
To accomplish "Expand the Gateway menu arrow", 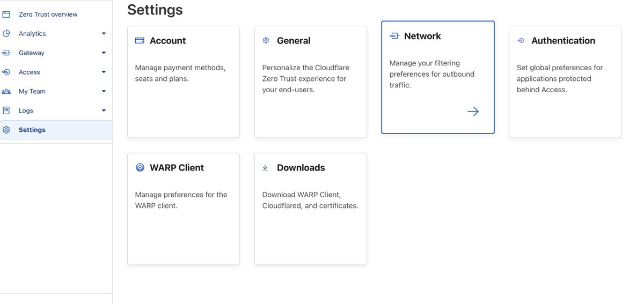I will point(104,53).
